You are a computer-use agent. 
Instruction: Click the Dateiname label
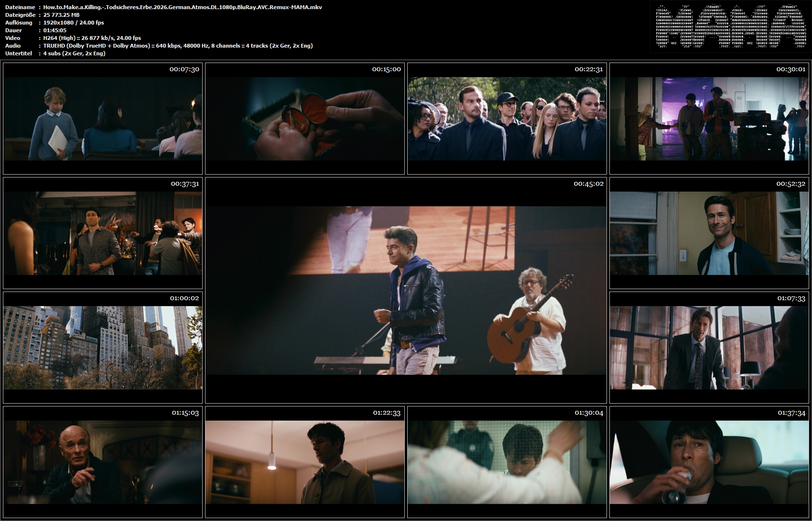[x=20, y=7]
